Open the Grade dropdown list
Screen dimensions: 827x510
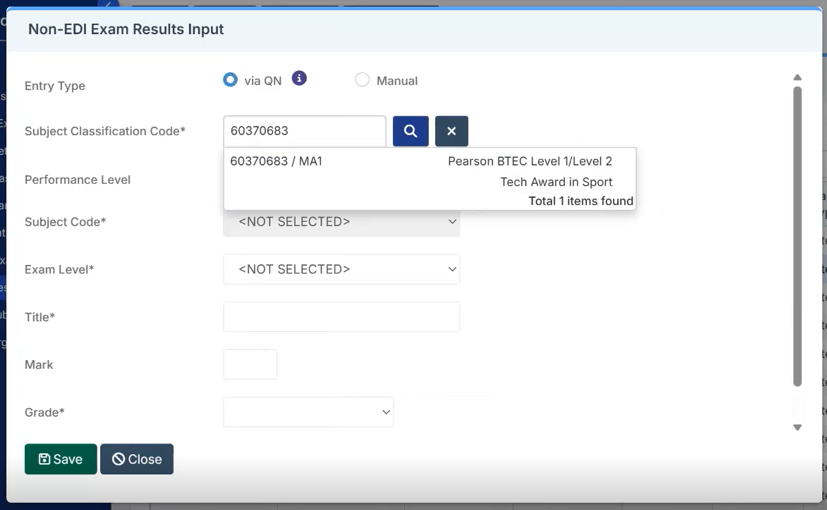pyautogui.click(x=308, y=412)
